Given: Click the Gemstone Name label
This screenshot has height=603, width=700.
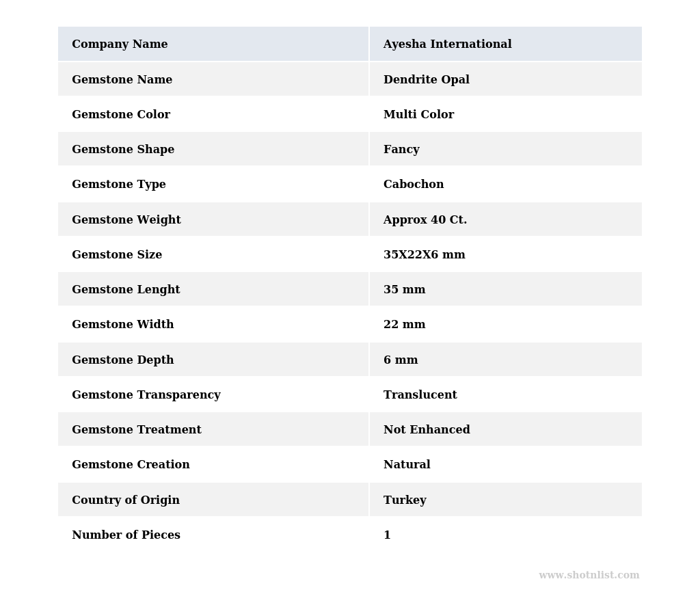Looking at the screenshot, I should click(x=122, y=80).
